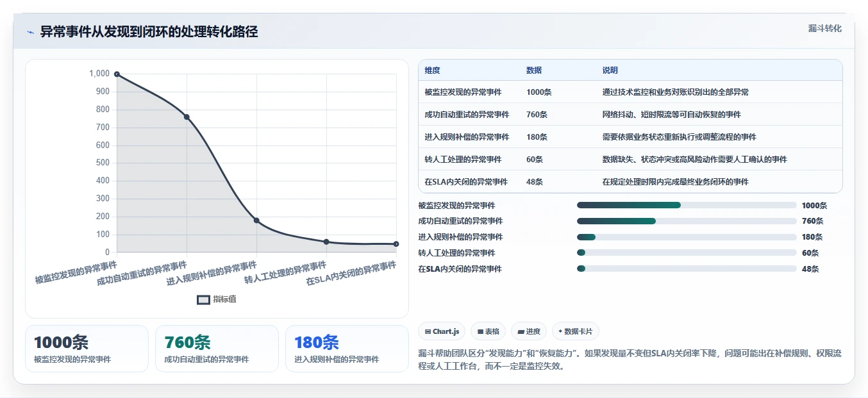The height and width of the screenshot is (398, 868).
Task: Click description 需要依据业务状态重新执行或调整流程的事件
Action: pyautogui.click(x=680, y=137)
